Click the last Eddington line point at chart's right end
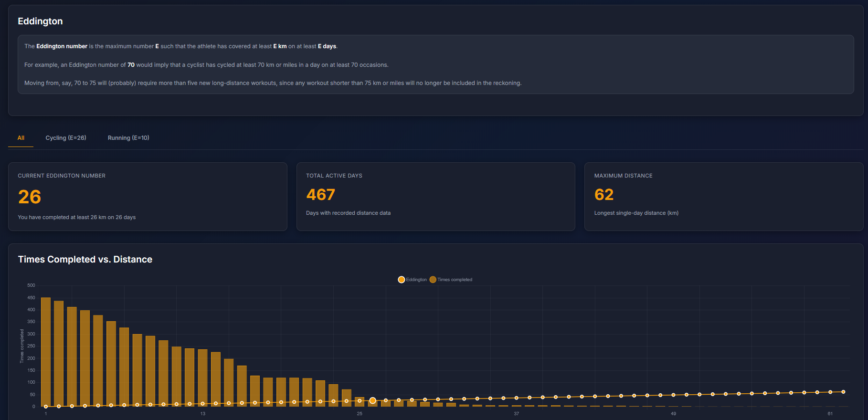The height and width of the screenshot is (420, 868). point(843,392)
